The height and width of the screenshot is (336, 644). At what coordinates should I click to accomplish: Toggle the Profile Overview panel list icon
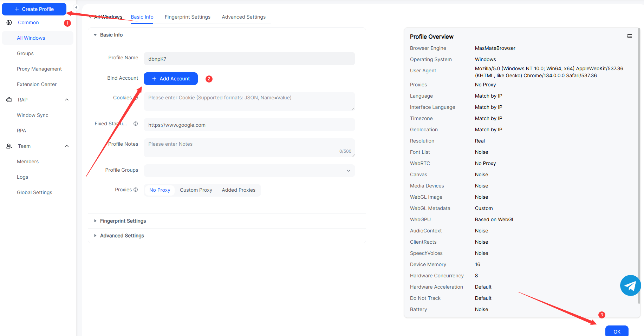coord(629,36)
